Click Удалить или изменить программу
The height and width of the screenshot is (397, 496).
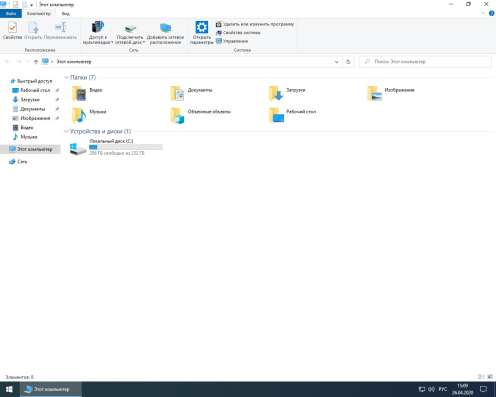click(x=255, y=24)
